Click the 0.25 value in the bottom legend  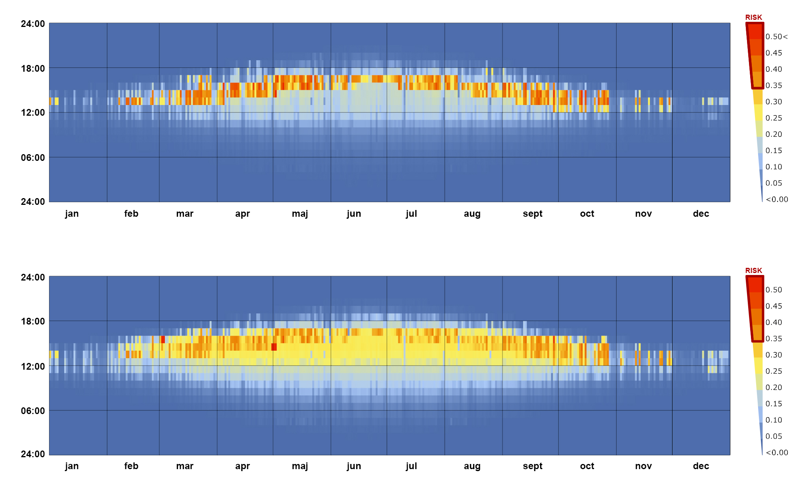(774, 371)
